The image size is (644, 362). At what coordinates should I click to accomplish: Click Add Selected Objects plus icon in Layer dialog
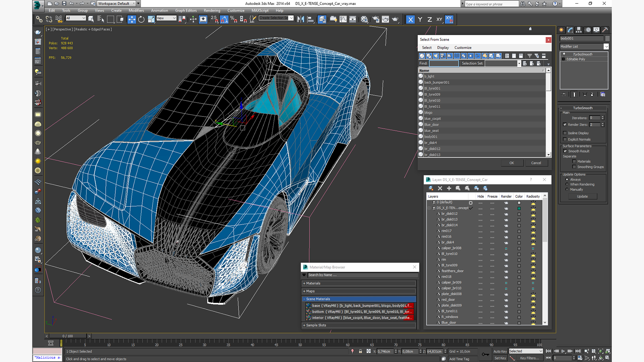tap(449, 188)
